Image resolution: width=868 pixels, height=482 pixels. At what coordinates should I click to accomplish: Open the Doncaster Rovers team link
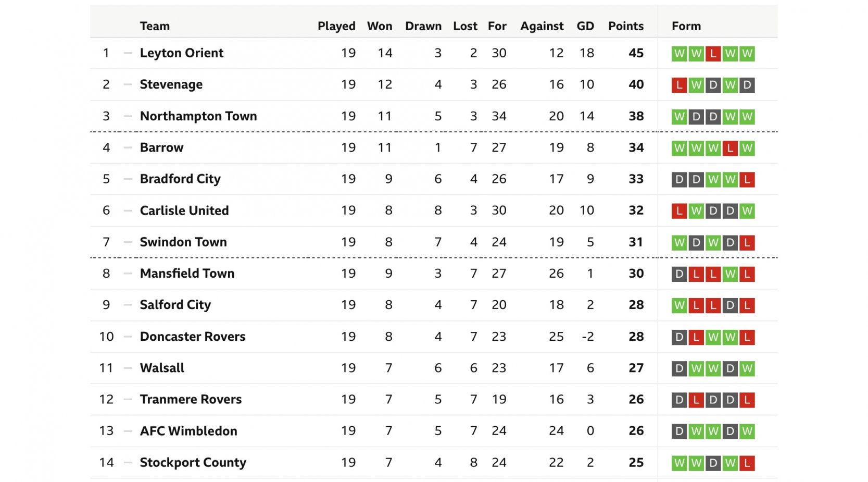click(193, 337)
